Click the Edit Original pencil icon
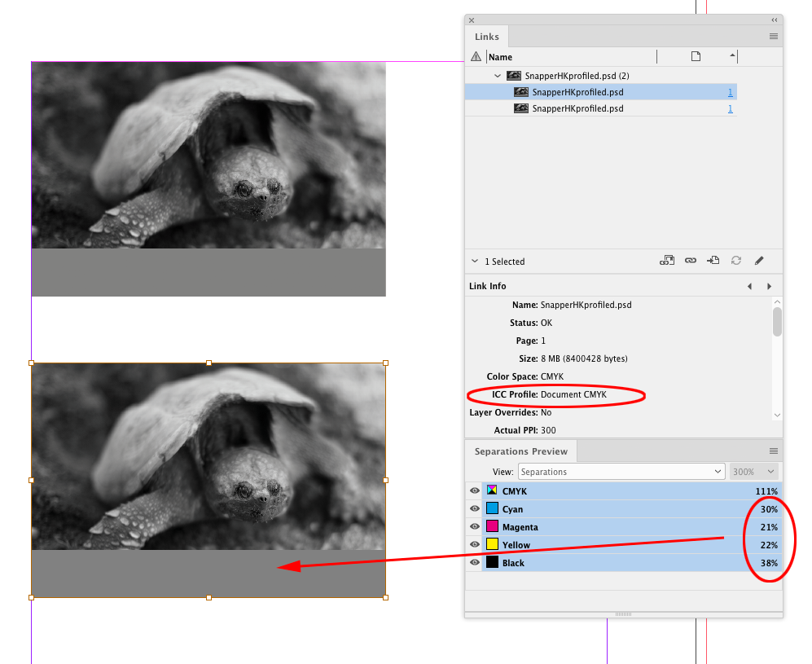Viewport: 812px width, 664px height. (x=759, y=261)
